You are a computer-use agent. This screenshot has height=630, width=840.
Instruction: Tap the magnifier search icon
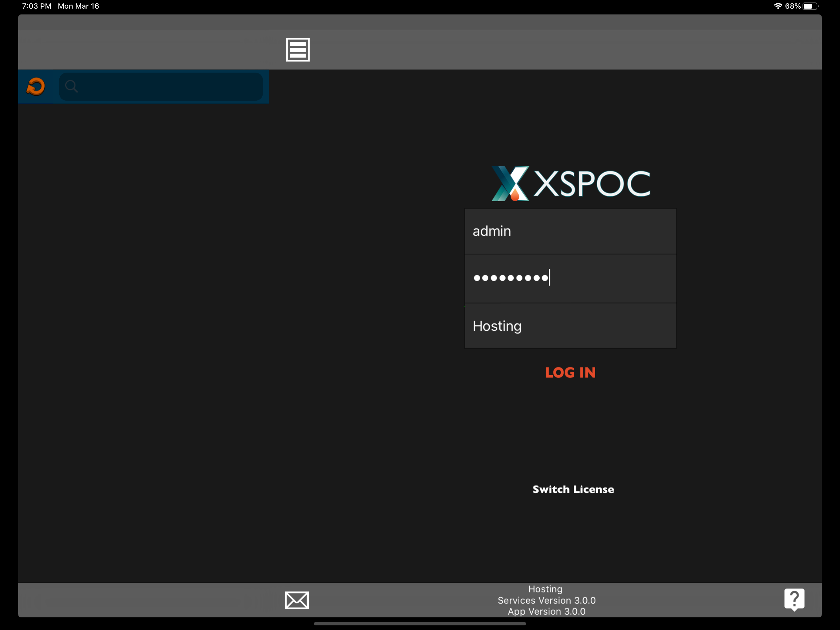pos(71,86)
